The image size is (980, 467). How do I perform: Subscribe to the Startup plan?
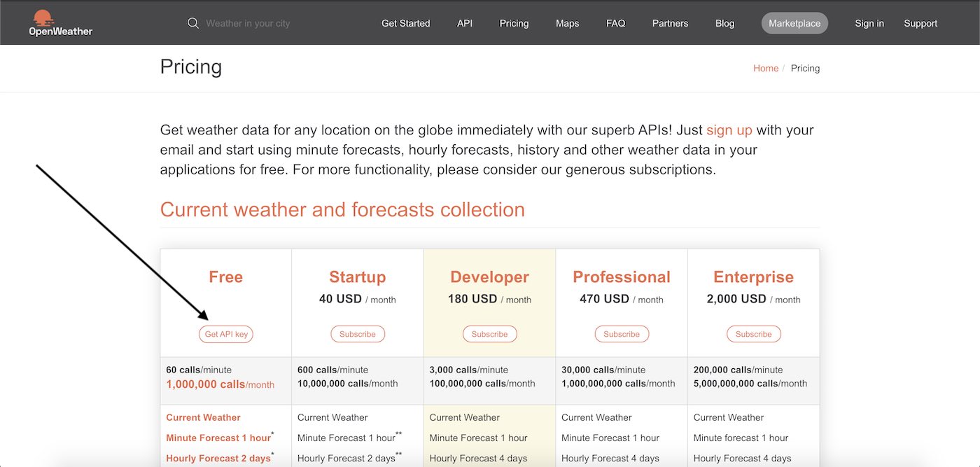click(358, 334)
